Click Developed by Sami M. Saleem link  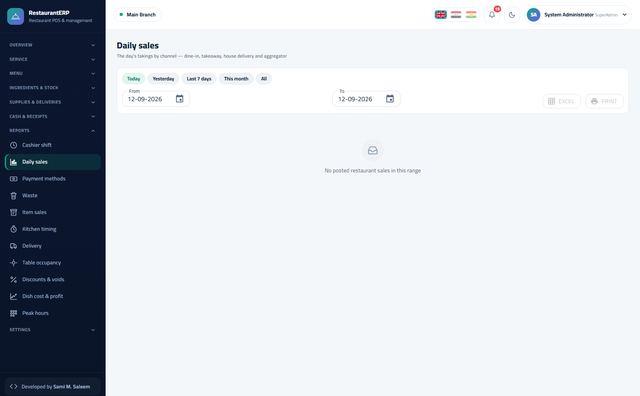53,387
